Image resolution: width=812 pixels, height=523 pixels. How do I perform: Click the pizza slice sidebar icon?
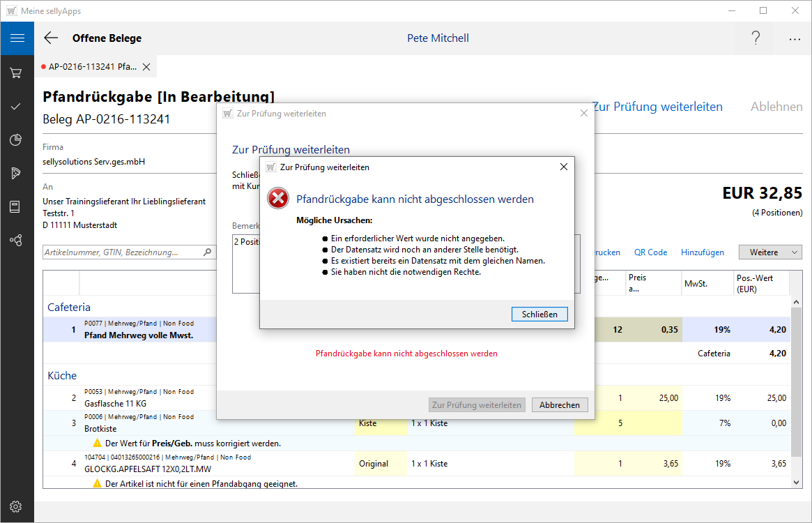pyautogui.click(x=17, y=173)
